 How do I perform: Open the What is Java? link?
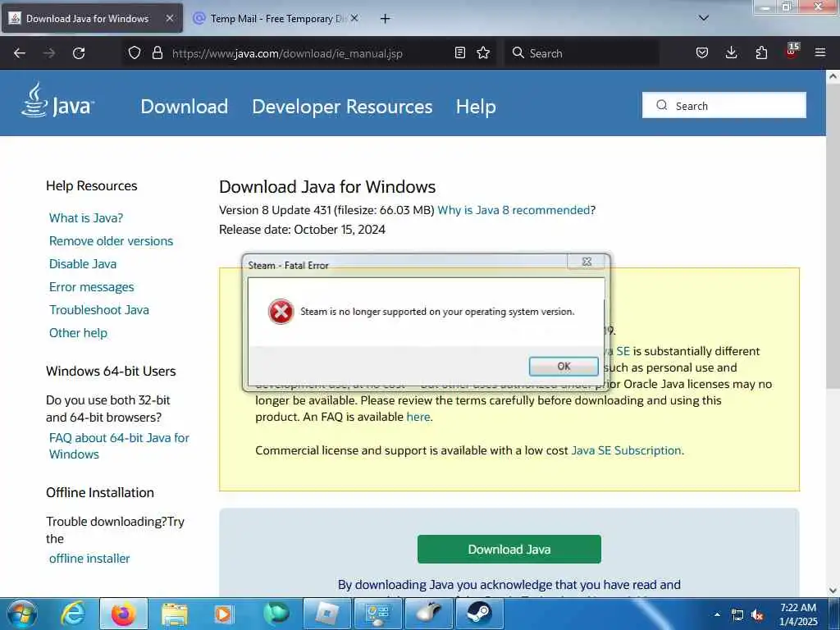pos(86,218)
